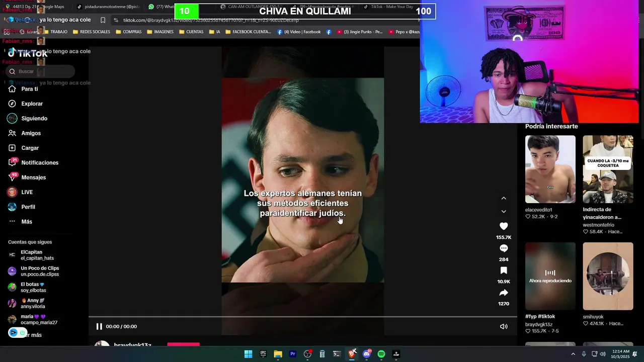The image size is (644, 362).
Task: Open Notificaciones in the sidebar
Action: tap(33, 163)
